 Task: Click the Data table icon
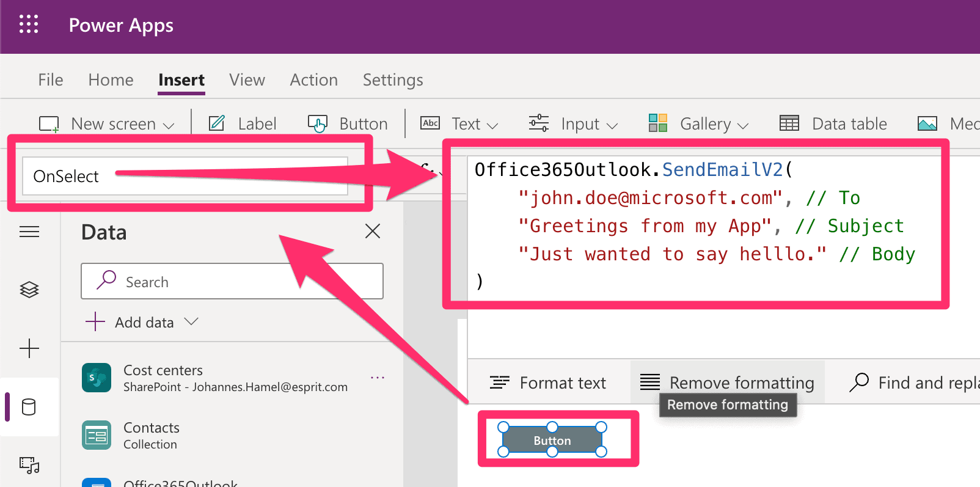point(789,123)
